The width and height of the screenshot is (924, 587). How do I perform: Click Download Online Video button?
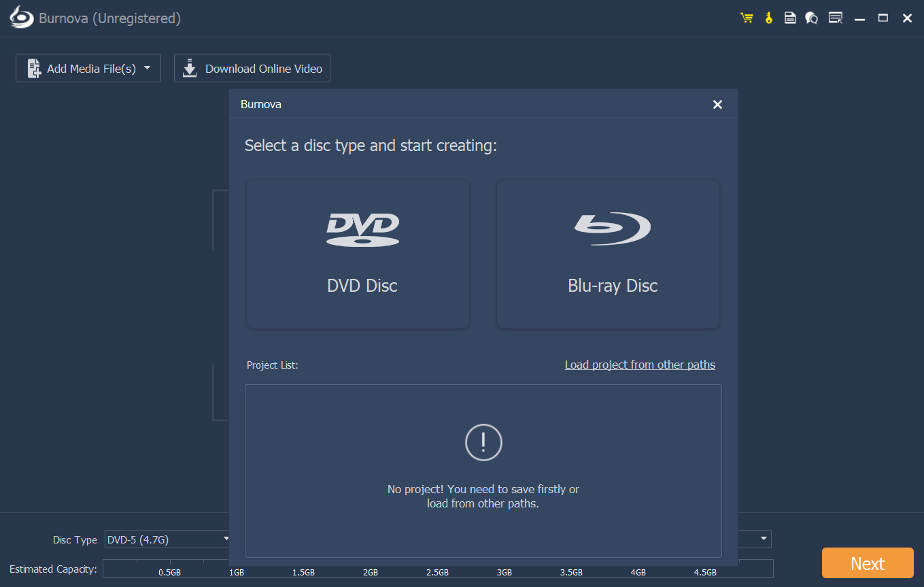click(252, 68)
